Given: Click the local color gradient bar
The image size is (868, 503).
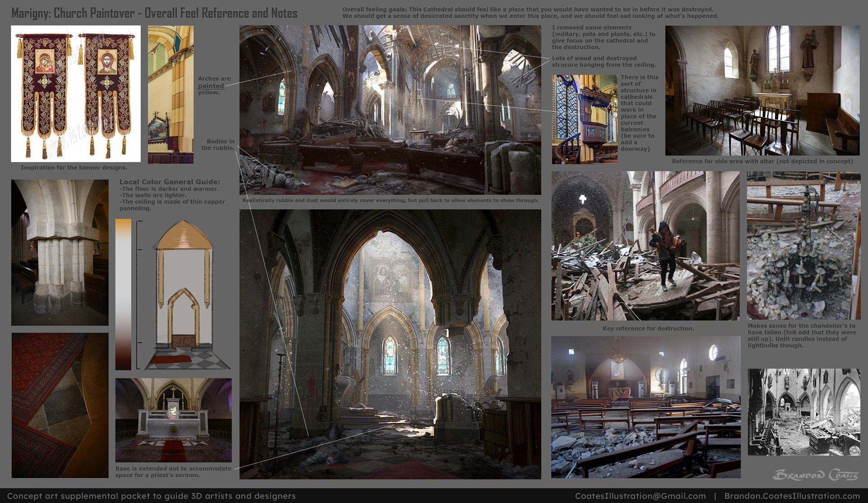Looking at the screenshot, I should (123, 294).
